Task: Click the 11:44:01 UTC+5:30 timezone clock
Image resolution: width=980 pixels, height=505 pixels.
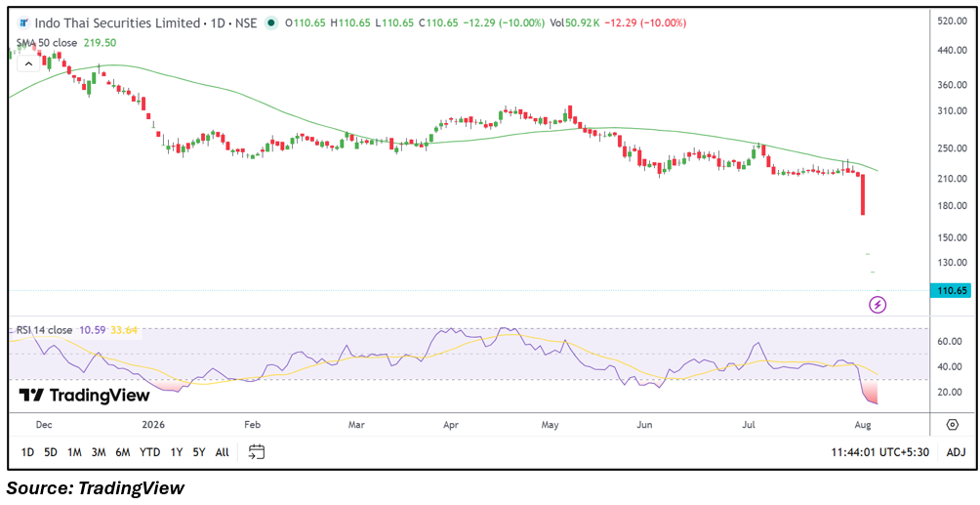Action: click(880, 452)
